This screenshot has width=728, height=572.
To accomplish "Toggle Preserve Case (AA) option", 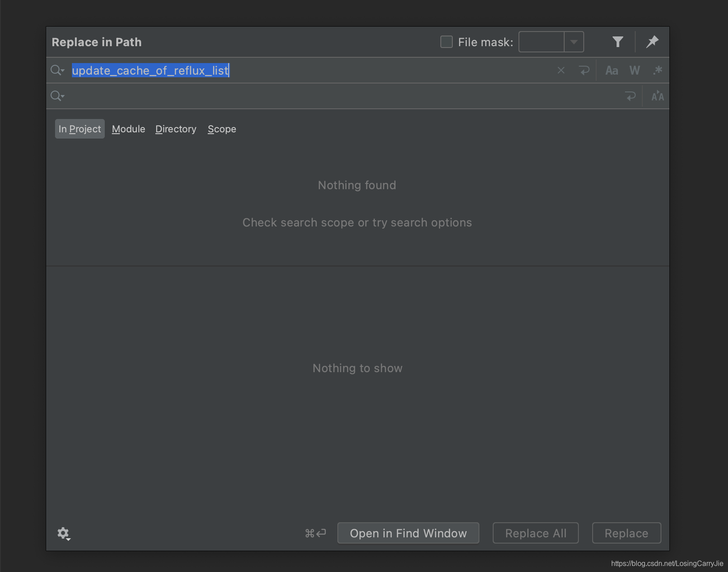I will pyautogui.click(x=657, y=96).
